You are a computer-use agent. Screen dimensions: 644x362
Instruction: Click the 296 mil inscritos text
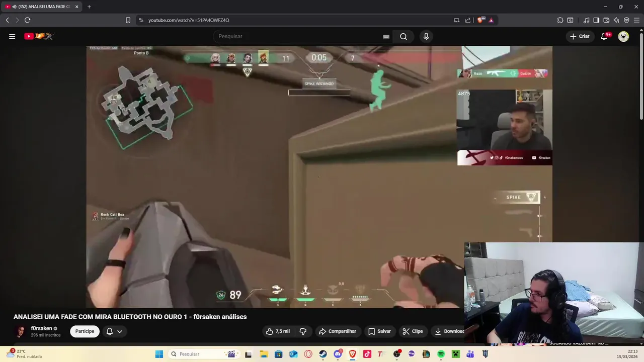point(46,335)
